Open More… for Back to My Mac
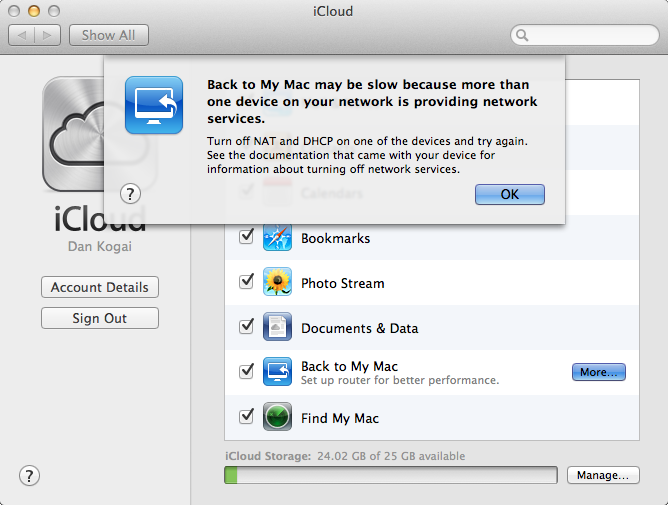The height and width of the screenshot is (505, 668). (x=599, y=372)
